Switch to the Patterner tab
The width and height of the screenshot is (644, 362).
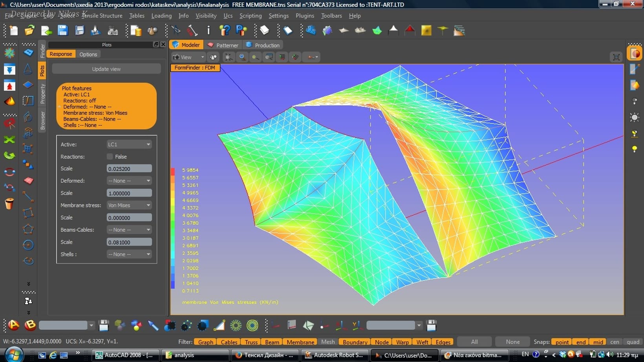click(x=223, y=45)
